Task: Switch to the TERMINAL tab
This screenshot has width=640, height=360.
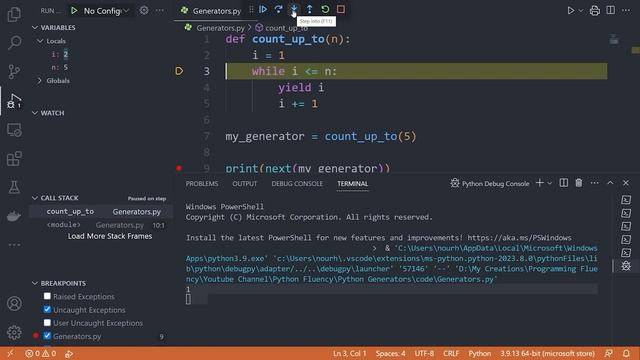Action: 353,184
